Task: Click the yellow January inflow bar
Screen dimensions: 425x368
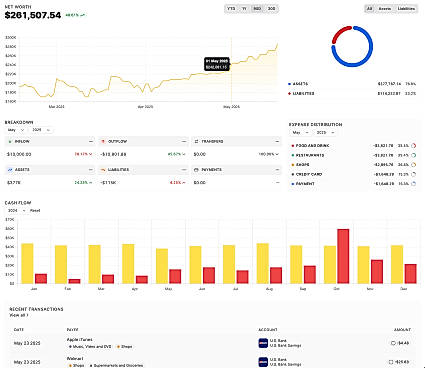Action: point(27,263)
